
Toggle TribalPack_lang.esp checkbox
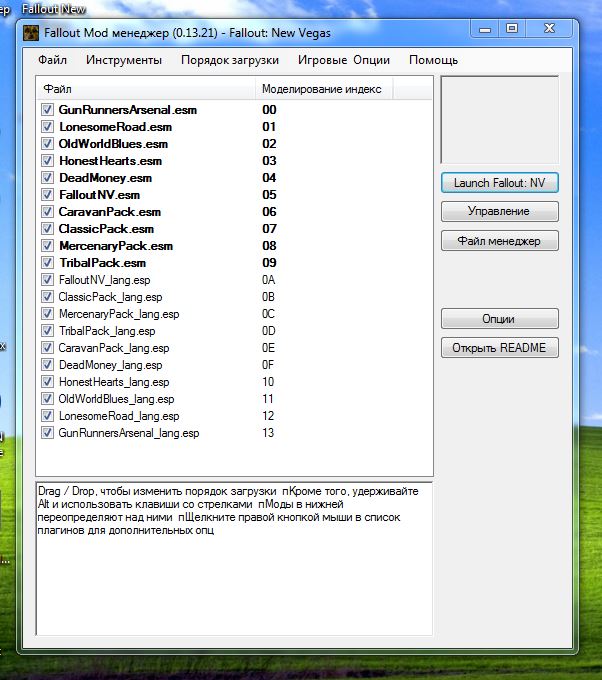[47, 331]
